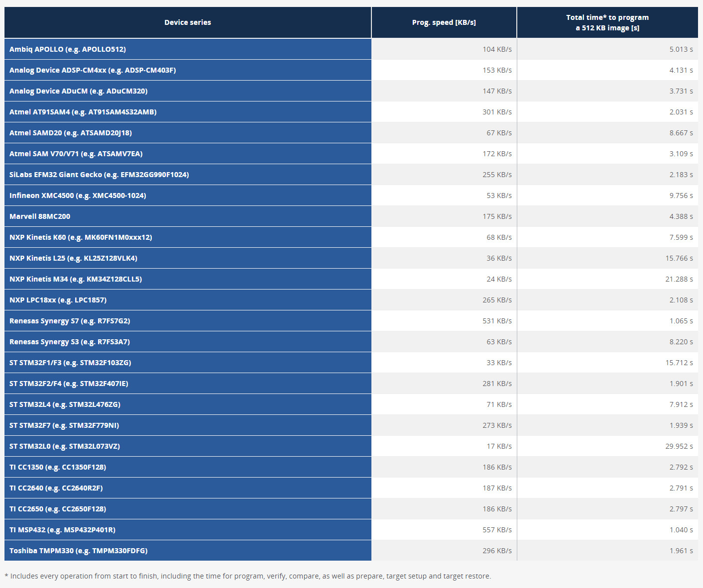Click the 15.712 s total time value
Screen dimensions: 703x588
679,363
